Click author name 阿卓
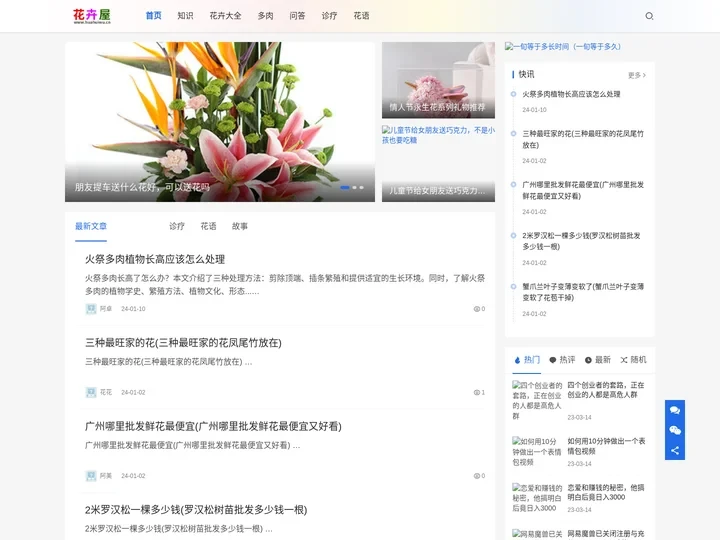 [106, 309]
